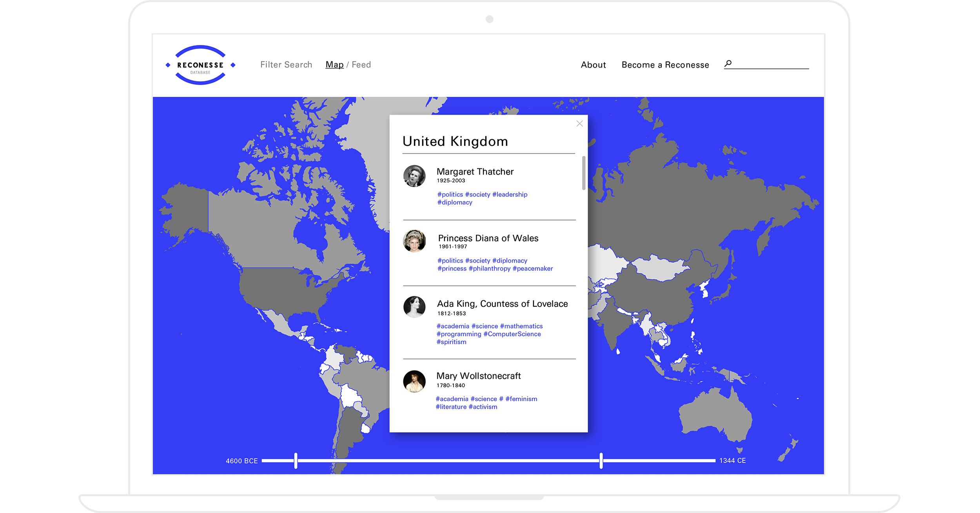The height and width of the screenshot is (513, 980).
Task: Click #spiritism tag under Ada King
Action: [451, 342]
